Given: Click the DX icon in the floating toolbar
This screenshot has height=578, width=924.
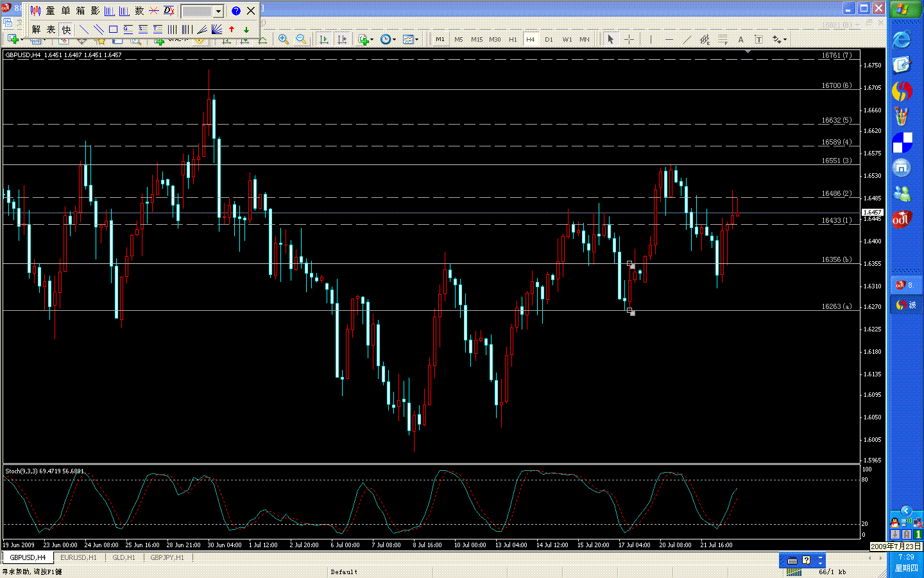Looking at the screenshot, I should point(169,11).
